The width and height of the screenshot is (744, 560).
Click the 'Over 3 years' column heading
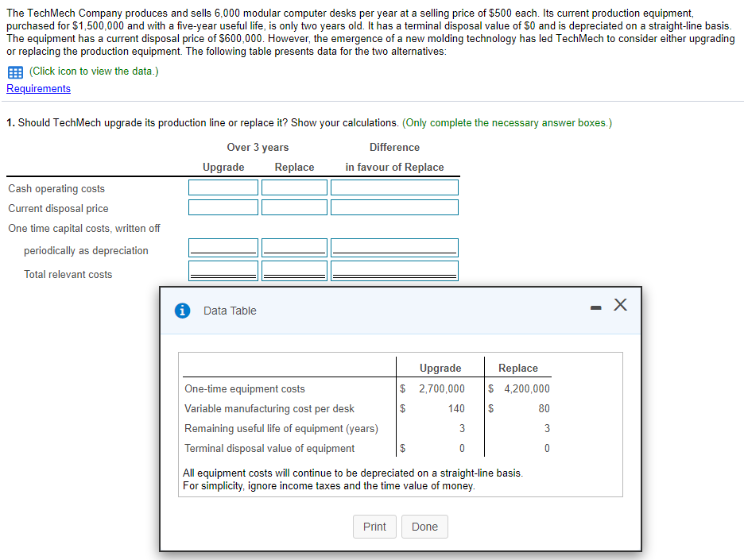pos(258,148)
